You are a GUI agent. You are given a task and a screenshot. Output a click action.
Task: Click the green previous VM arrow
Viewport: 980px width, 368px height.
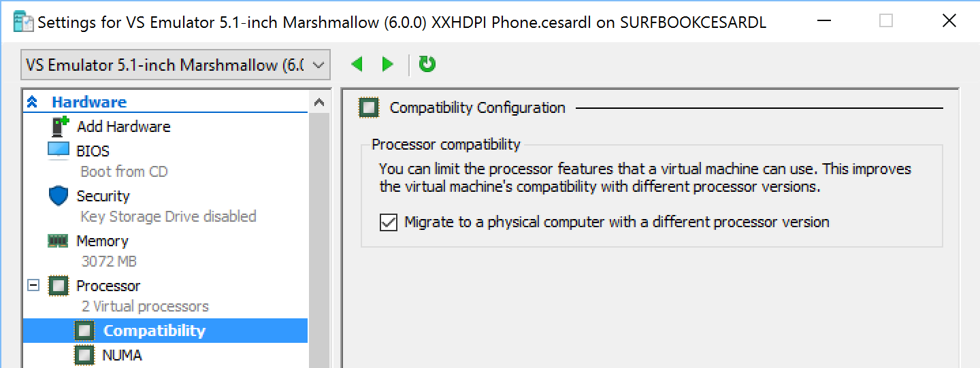point(357,65)
